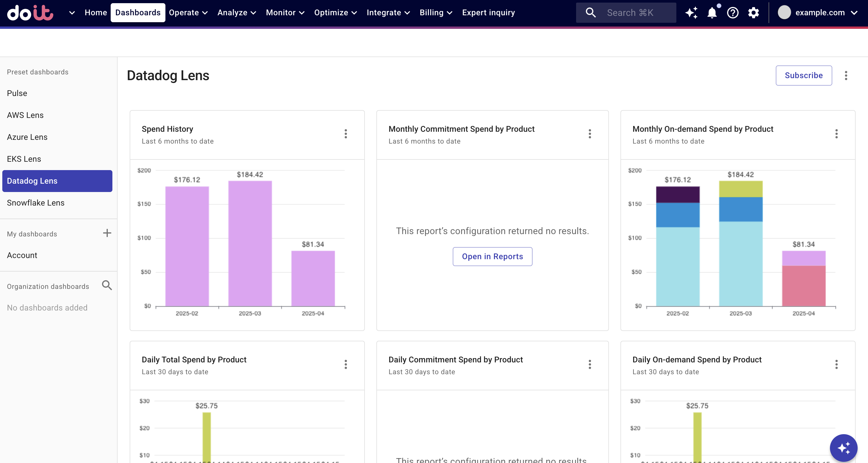The width and height of the screenshot is (868, 463).
Task: Select the Dashboards tab
Action: pos(138,13)
